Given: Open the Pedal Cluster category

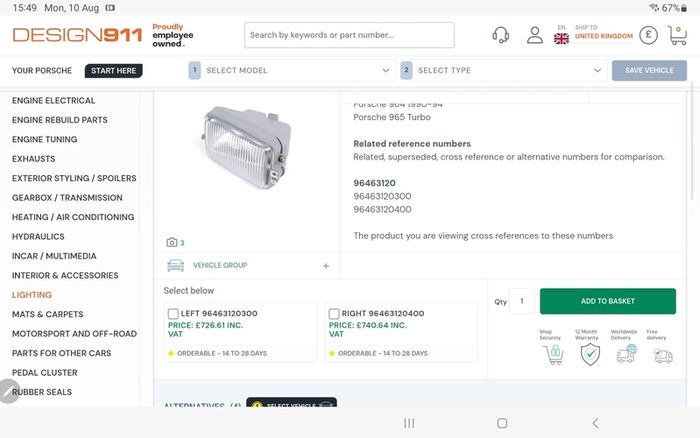Looking at the screenshot, I should point(45,372).
